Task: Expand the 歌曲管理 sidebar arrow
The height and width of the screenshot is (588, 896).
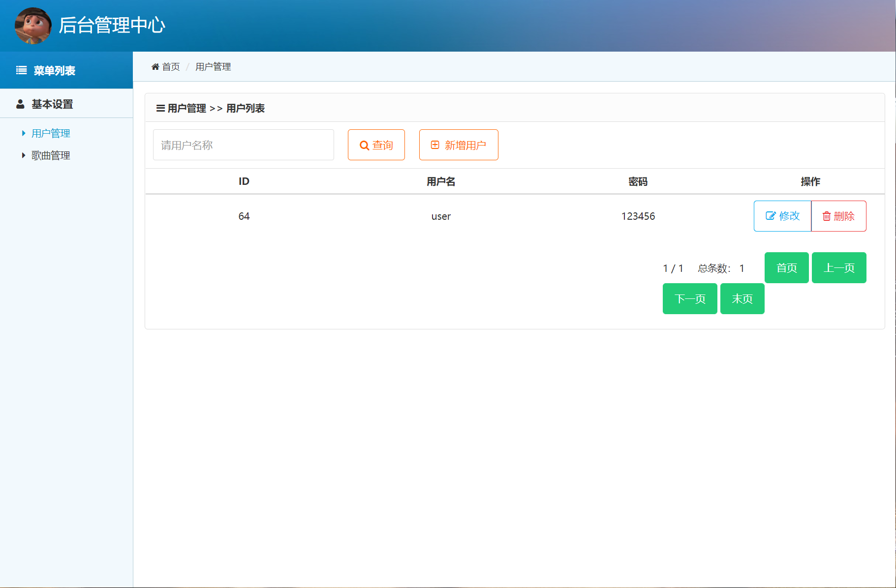Action: tap(24, 155)
